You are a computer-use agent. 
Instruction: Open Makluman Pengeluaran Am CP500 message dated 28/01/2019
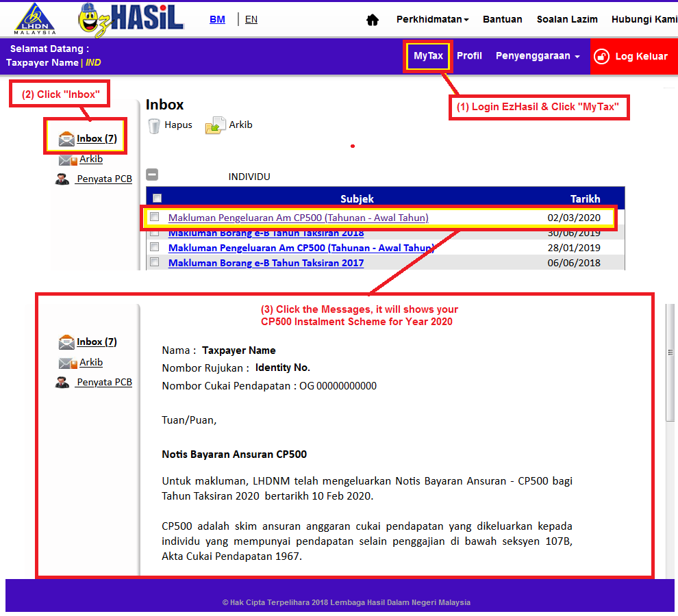pos(301,248)
